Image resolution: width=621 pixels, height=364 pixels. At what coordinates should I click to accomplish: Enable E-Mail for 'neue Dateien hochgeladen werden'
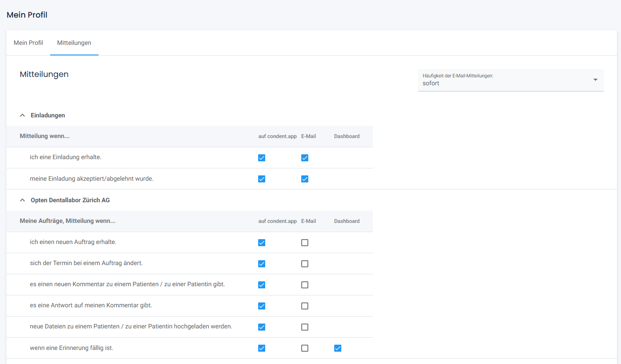coord(305,327)
